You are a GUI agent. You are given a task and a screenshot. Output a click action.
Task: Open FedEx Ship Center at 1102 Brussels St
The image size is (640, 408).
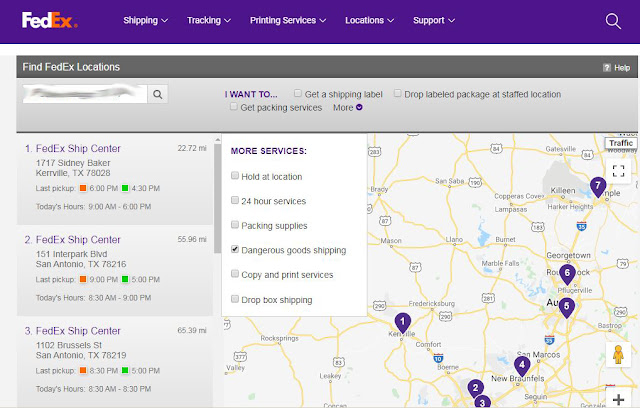(78, 331)
